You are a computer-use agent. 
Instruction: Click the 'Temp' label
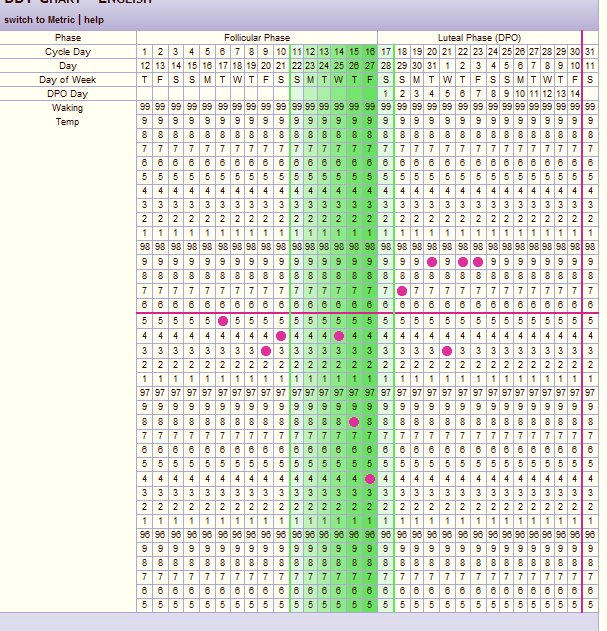pyautogui.click(x=67, y=122)
